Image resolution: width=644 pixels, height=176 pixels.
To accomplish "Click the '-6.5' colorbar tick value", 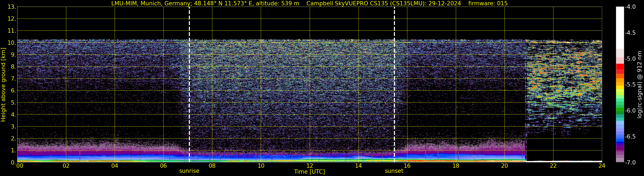I will coord(630,137).
